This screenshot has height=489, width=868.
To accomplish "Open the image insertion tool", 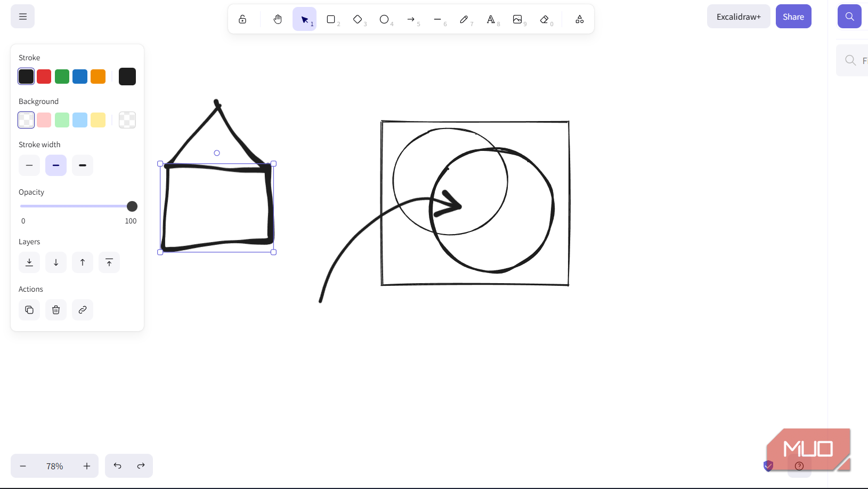I will click(517, 19).
